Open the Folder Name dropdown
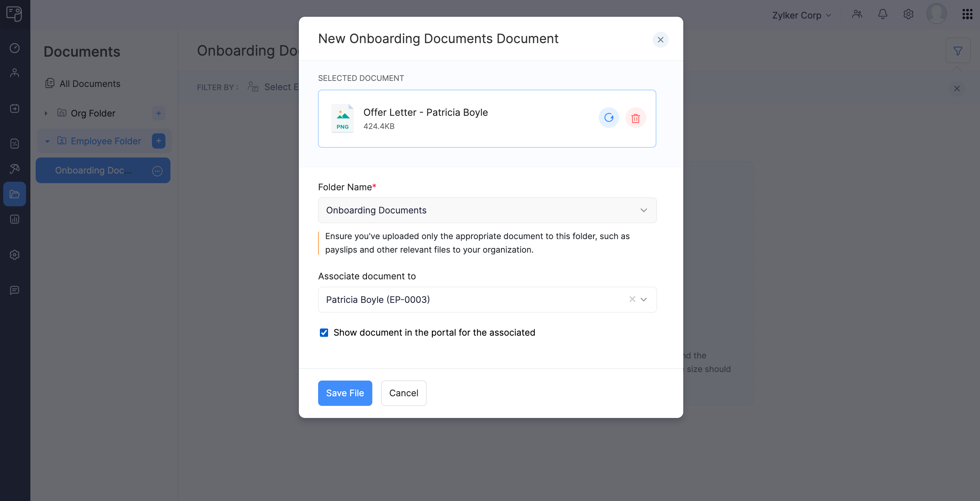Viewport: 980px width, 501px height. tap(643, 210)
